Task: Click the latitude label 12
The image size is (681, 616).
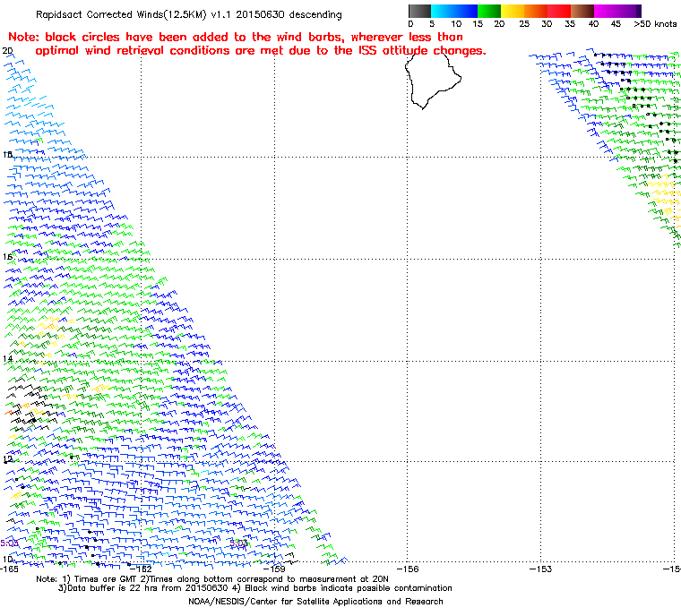Action: [x=7, y=458]
